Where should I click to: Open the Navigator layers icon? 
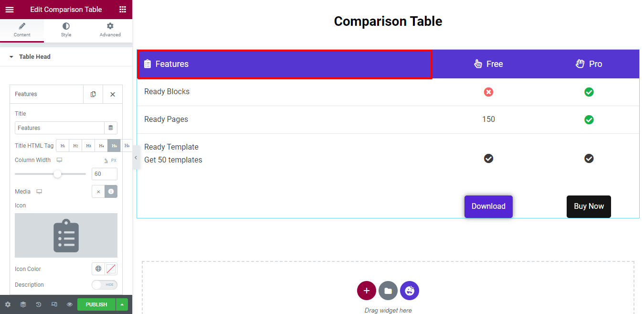click(23, 304)
